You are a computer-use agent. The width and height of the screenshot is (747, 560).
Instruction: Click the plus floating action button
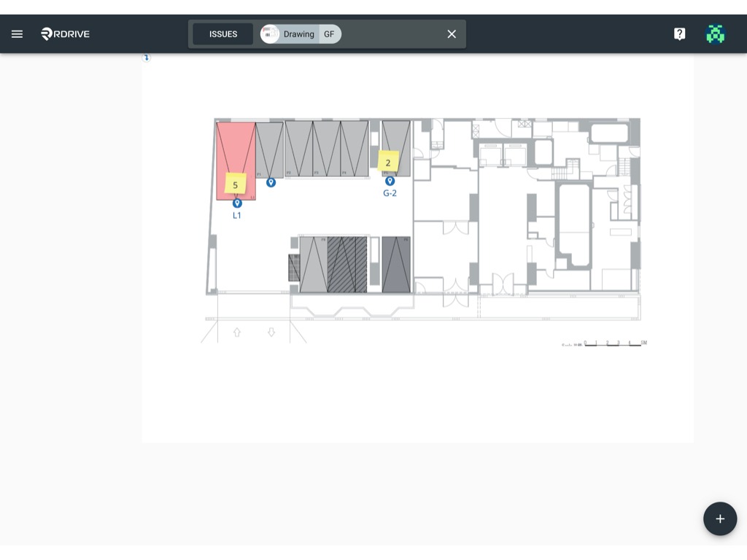(x=720, y=518)
